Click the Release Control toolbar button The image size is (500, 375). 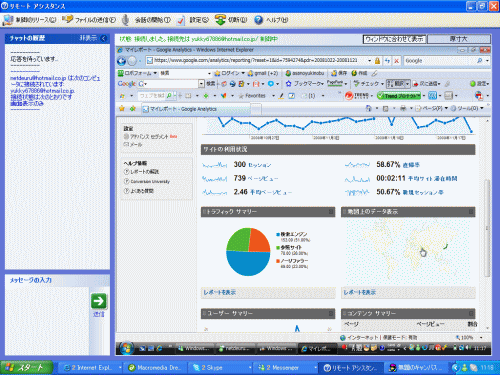29,20
